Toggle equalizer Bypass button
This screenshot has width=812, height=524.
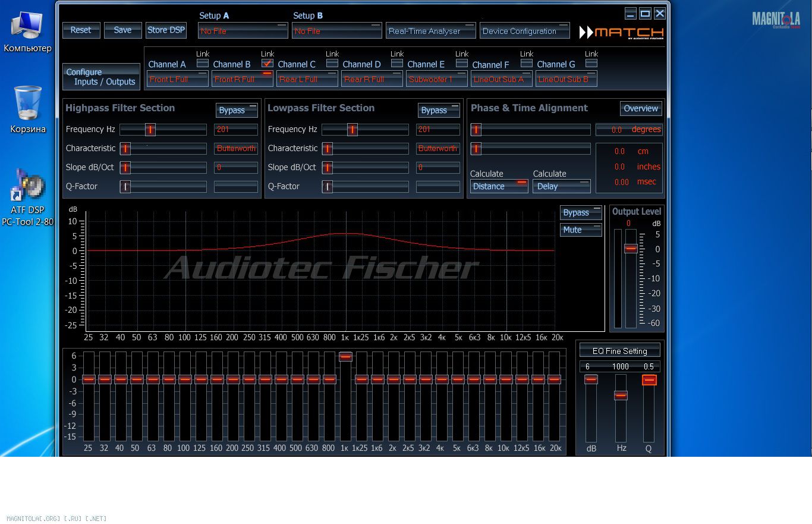[x=581, y=213]
